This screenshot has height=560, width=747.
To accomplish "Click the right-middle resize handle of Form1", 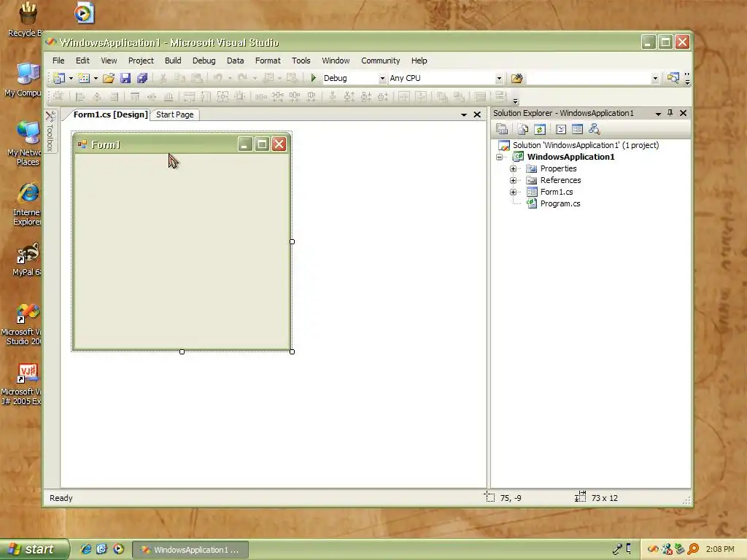I will point(292,241).
